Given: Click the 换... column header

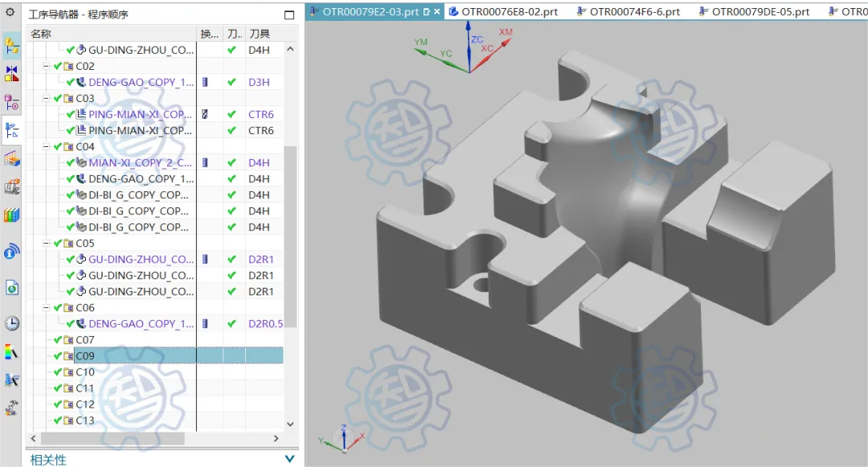Looking at the screenshot, I should pos(210,34).
